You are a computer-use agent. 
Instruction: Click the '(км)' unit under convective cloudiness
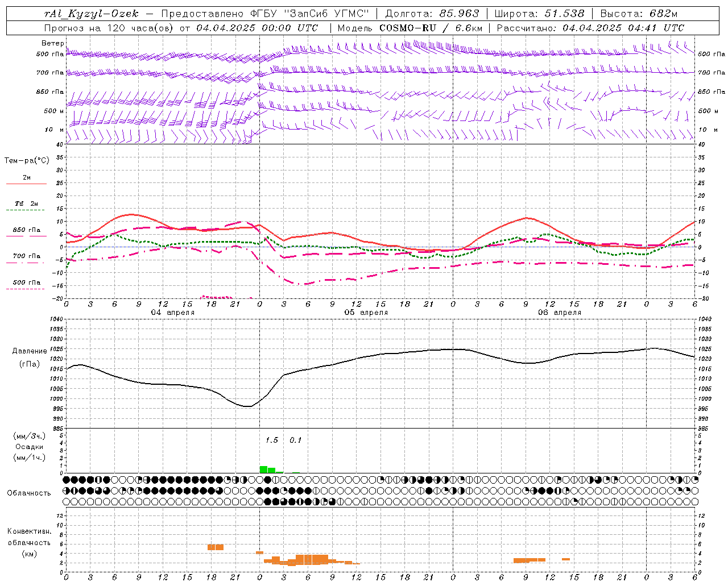(x=29, y=554)
